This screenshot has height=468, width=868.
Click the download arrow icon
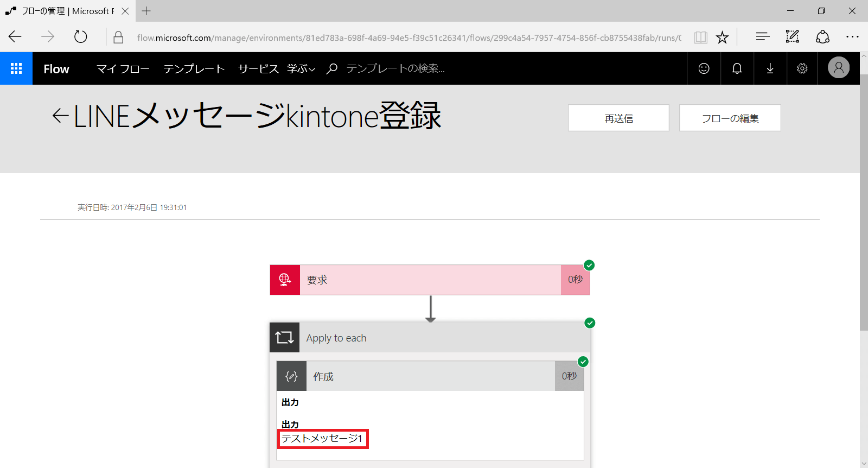click(x=770, y=68)
